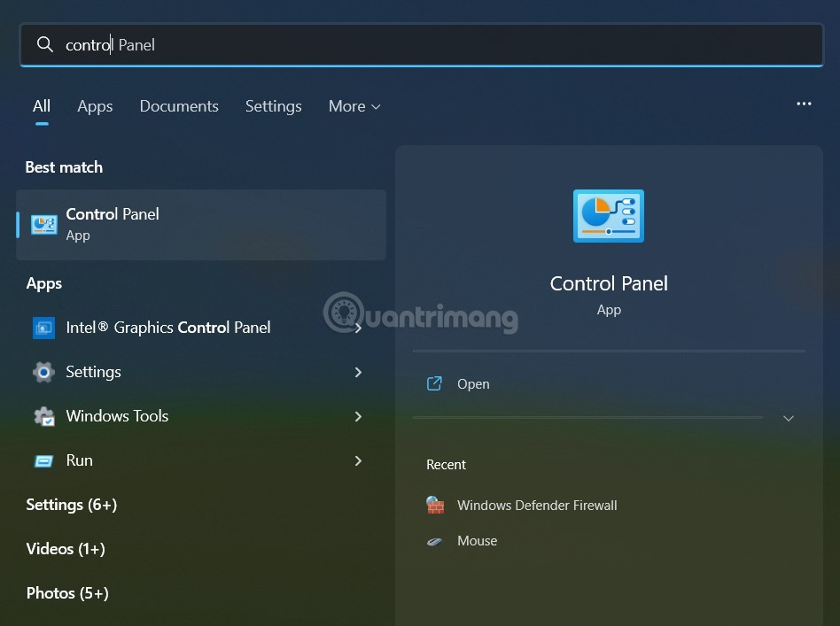Open the Control Panel app icon
The image size is (840, 626).
tap(43, 224)
